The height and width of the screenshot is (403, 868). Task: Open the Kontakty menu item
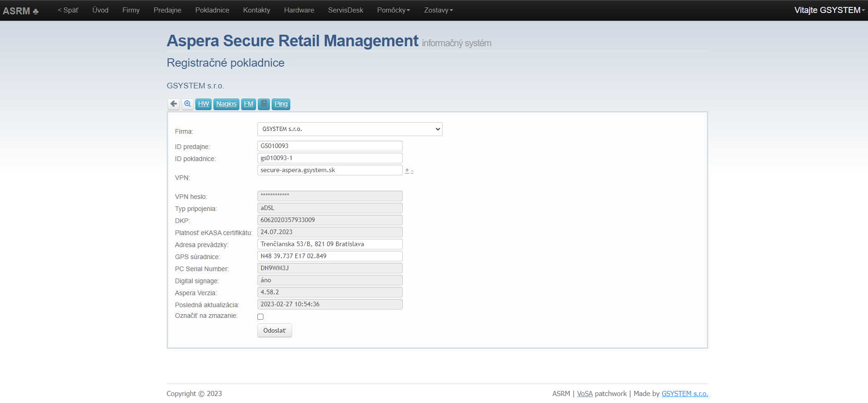coord(256,10)
